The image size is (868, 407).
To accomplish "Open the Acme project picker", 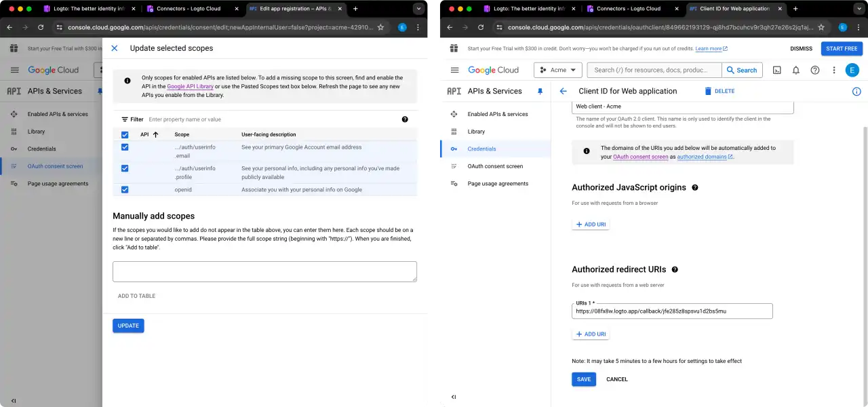I will [557, 70].
